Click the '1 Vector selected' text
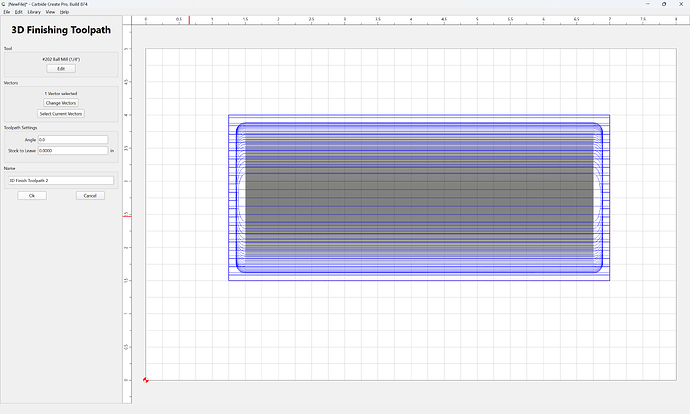The width and height of the screenshot is (690, 414). tap(61, 93)
